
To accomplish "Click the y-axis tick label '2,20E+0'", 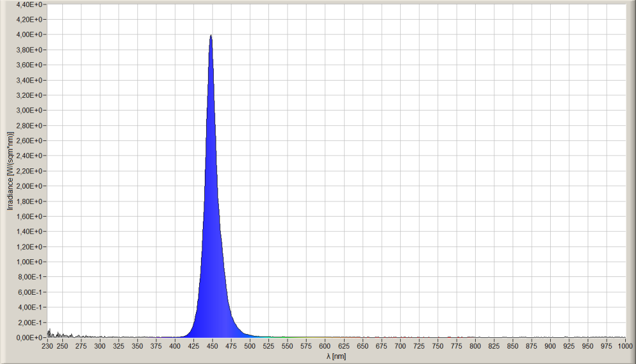I will click(30, 171).
